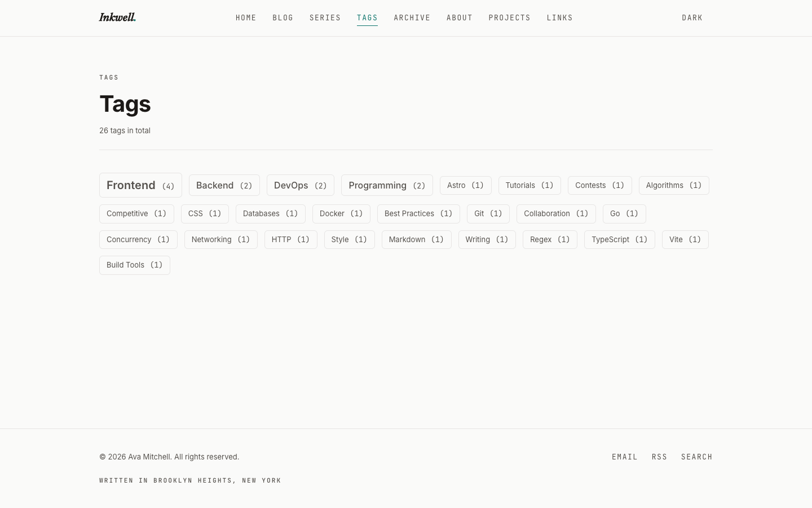Navigate to Series
This screenshot has width=812, height=508.
click(x=325, y=18)
